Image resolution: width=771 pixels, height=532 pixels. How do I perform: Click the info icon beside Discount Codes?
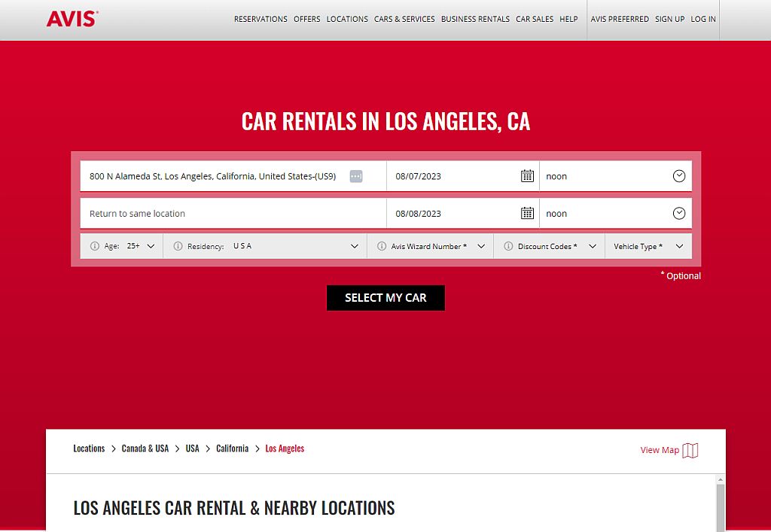click(507, 245)
